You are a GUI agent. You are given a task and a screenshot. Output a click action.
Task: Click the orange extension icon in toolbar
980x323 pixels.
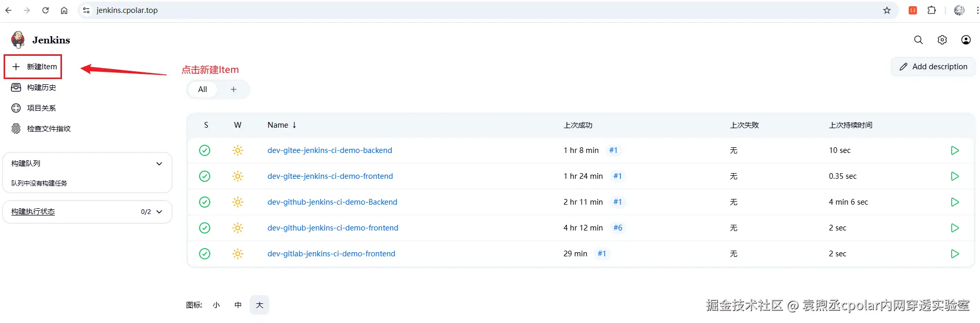(x=913, y=10)
